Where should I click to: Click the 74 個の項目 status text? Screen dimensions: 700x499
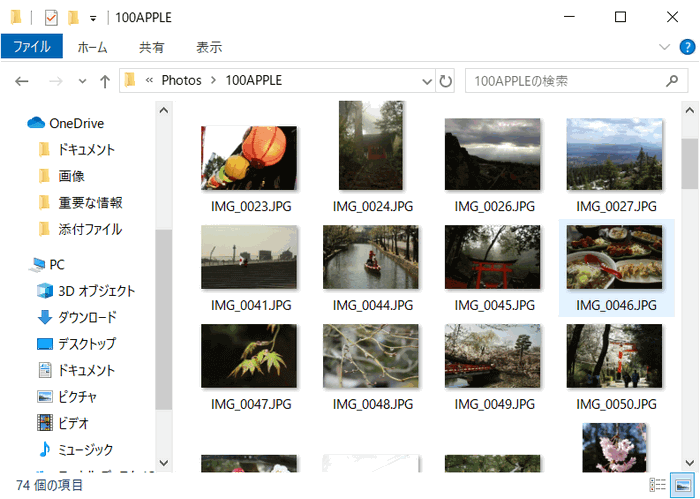coord(49,485)
